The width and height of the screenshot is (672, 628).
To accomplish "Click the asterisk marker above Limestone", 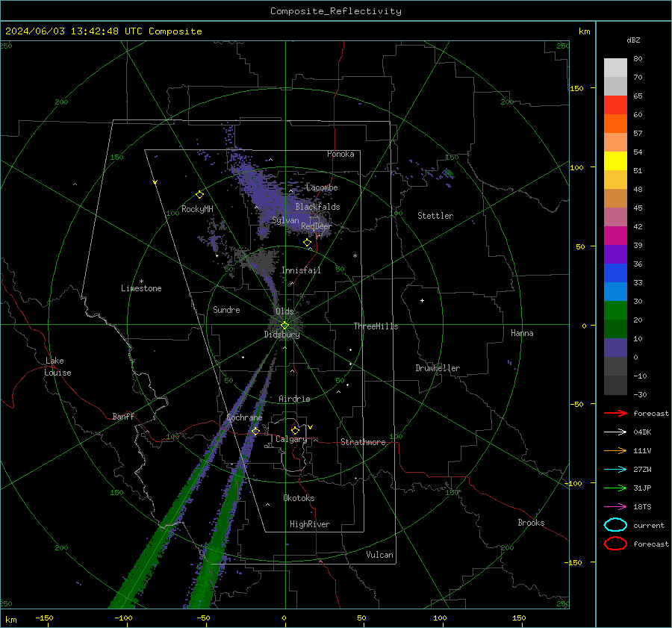I will pyautogui.click(x=141, y=282).
